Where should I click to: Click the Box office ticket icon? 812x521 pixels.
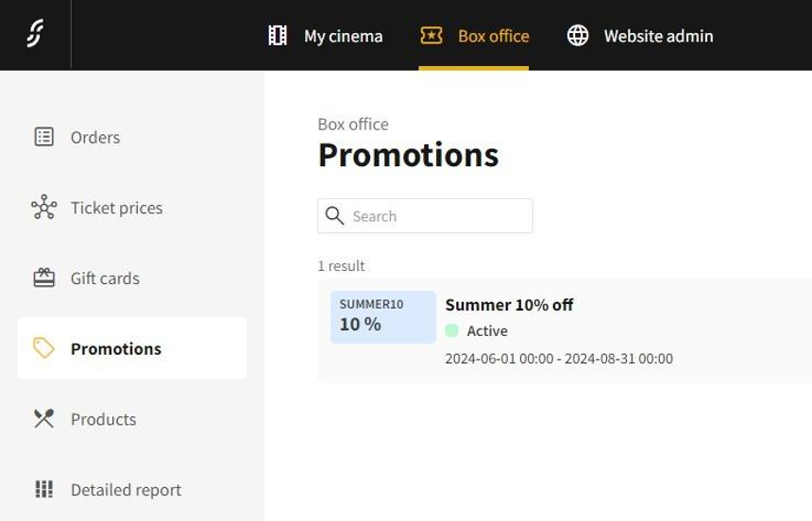pos(431,36)
